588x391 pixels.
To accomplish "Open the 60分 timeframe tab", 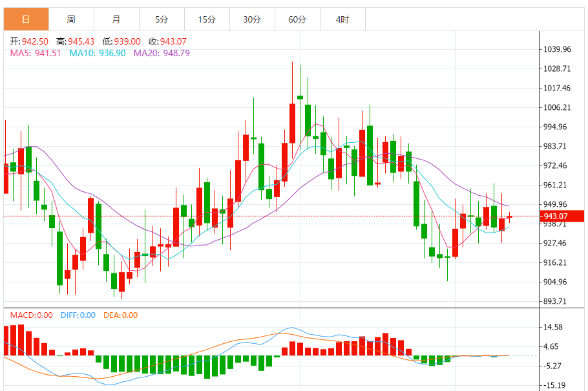I will click(x=297, y=19).
